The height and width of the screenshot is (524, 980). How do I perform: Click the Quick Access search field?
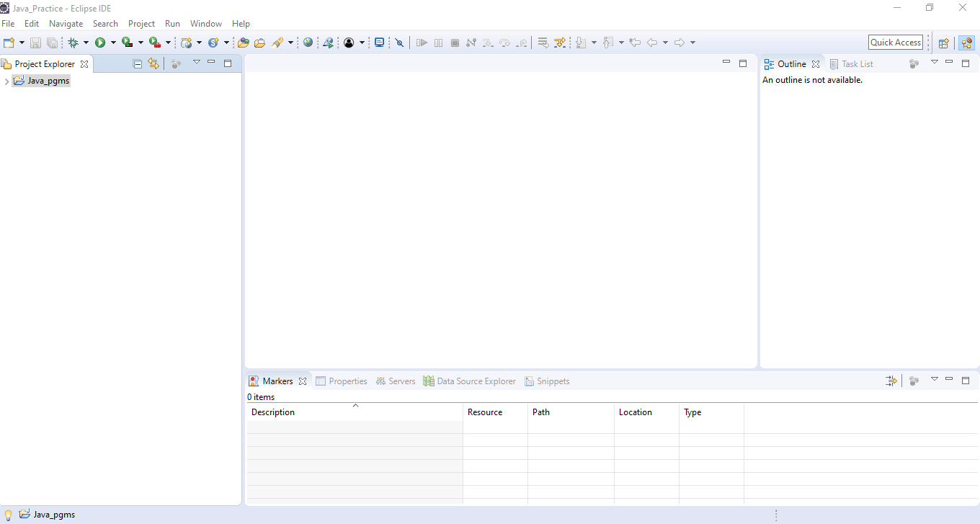896,43
